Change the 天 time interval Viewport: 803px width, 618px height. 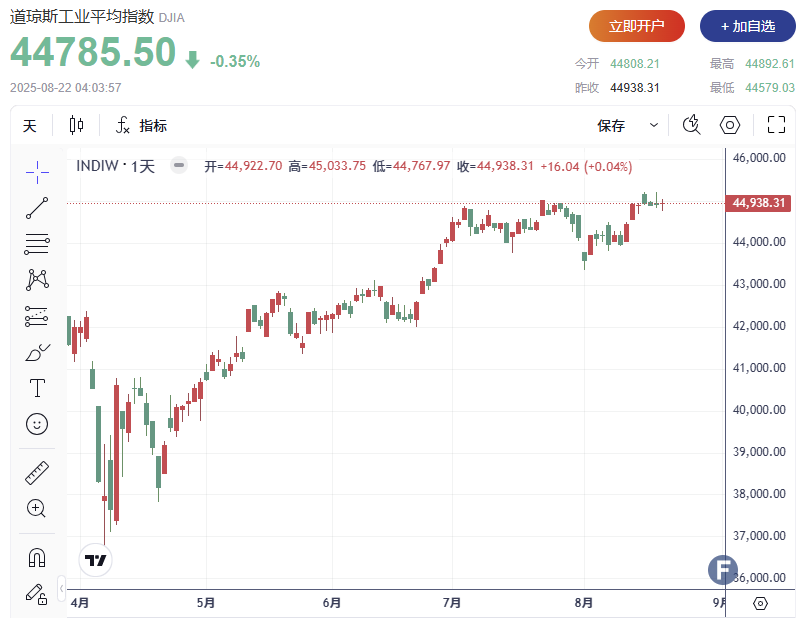click(x=30, y=126)
